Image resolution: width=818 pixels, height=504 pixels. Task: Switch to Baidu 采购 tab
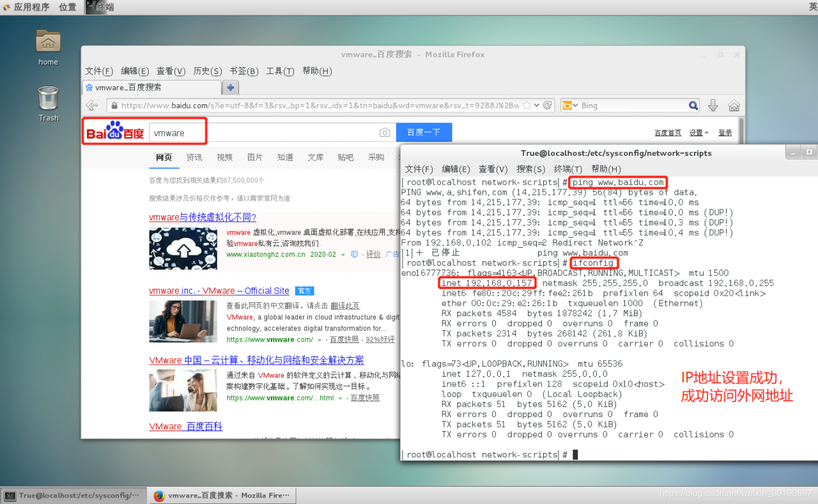point(376,157)
